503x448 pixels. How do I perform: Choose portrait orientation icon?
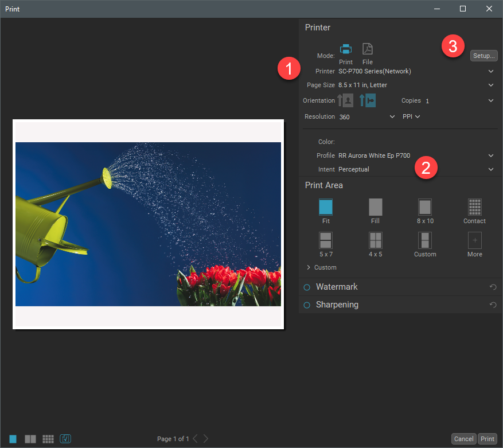click(346, 101)
